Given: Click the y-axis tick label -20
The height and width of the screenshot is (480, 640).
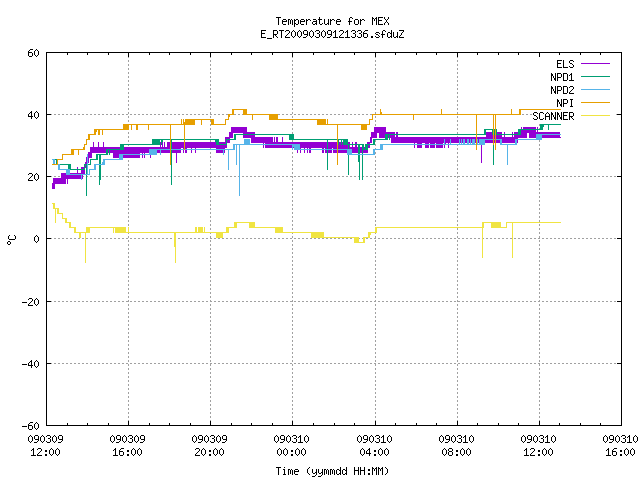Looking at the screenshot, I should pos(31,302).
